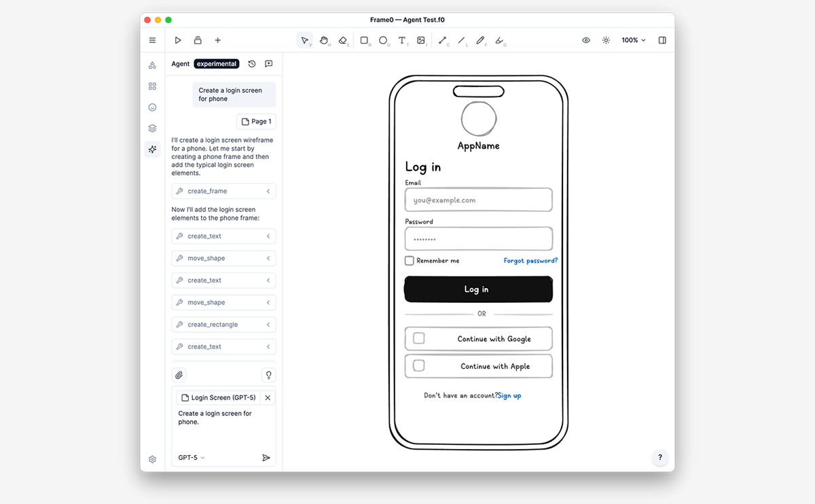
Task: Toggle the right sidebar panel
Action: [662, 41]
